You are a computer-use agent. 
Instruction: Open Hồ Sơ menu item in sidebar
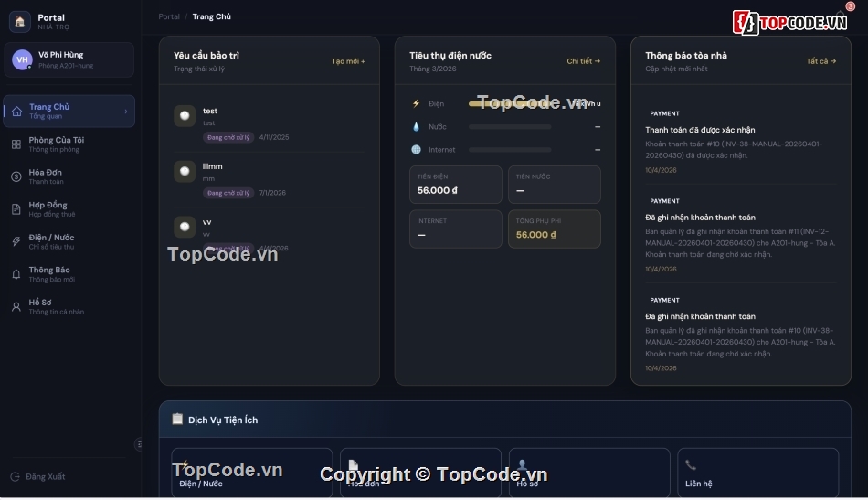(69, 307)
